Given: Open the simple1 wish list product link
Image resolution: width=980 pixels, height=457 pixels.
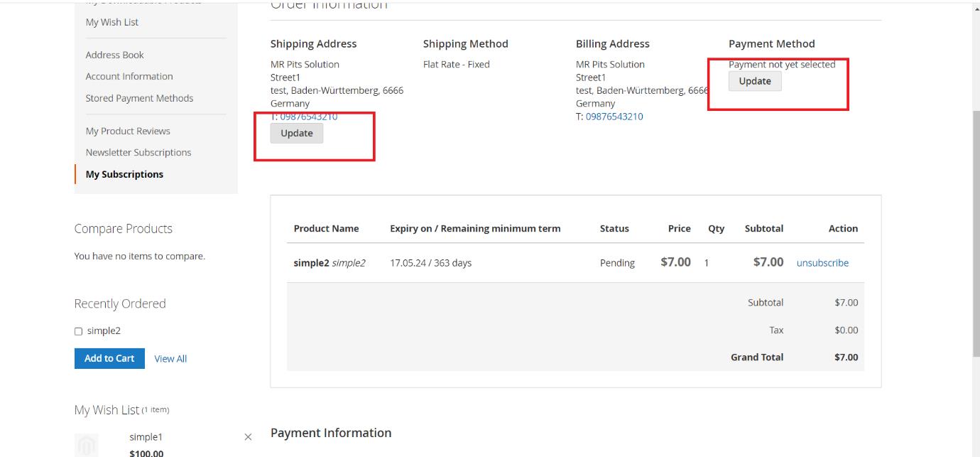Looking at the screenshot, I should (146, 437).
